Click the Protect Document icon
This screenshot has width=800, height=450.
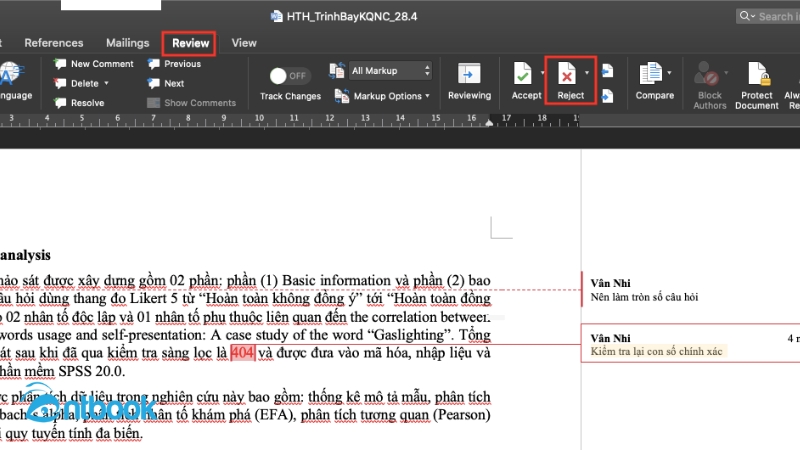click(756, 75)
